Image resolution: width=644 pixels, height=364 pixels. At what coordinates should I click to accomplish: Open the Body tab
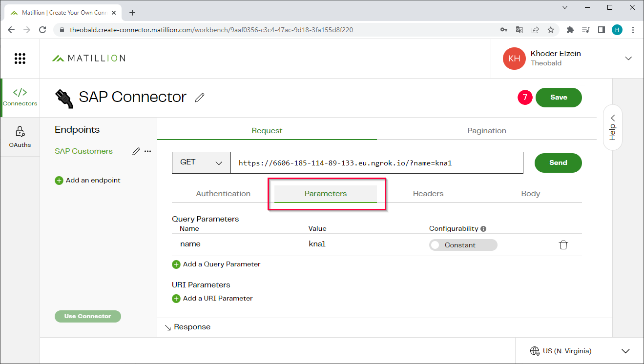pyautogui.click(x=531, y=194)
